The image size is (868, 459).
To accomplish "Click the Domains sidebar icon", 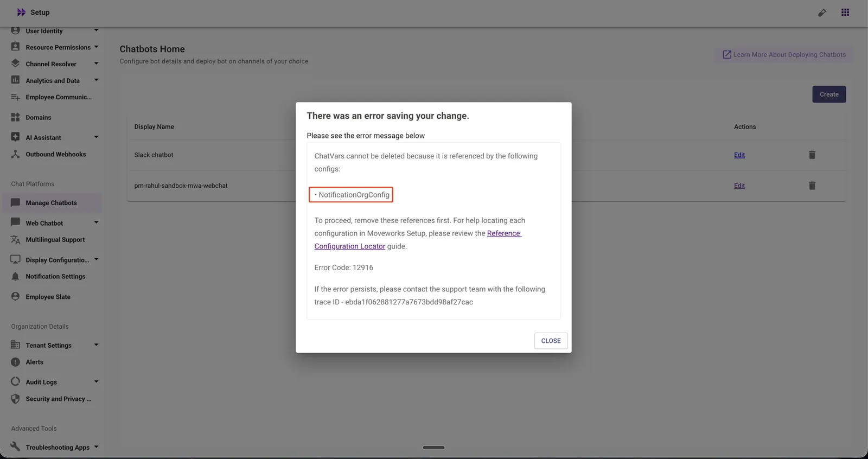I will tap(15, 117).
